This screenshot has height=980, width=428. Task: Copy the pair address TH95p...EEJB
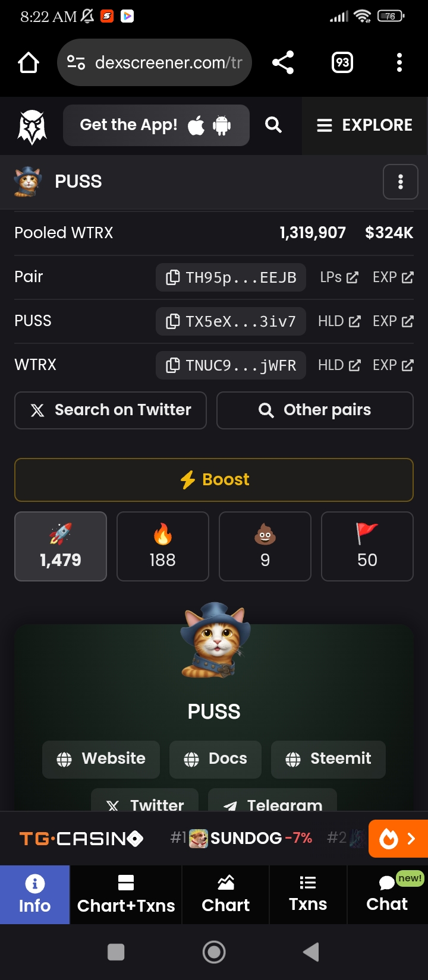point(231,277)
